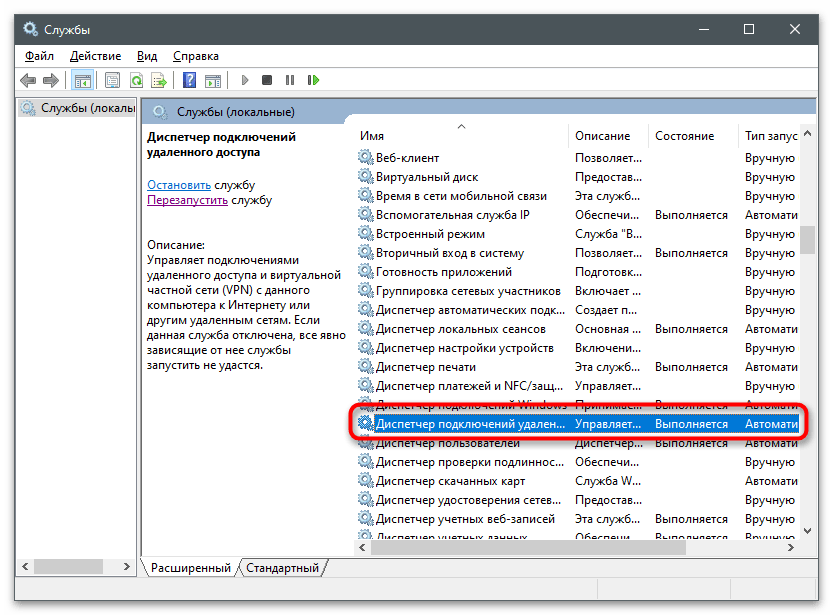Open the Файл menu
The height and width of the screenshot is (615, 833).
point(39,56)
